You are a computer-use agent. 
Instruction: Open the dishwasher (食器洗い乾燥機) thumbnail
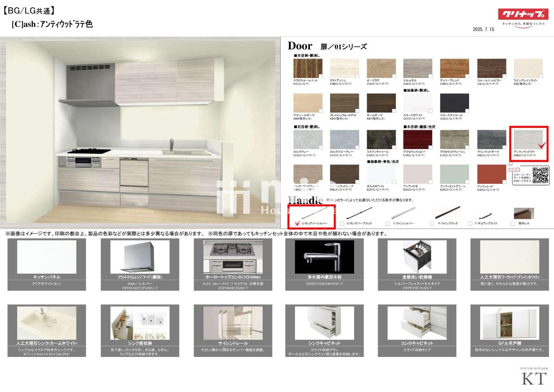tap(417, 256)
